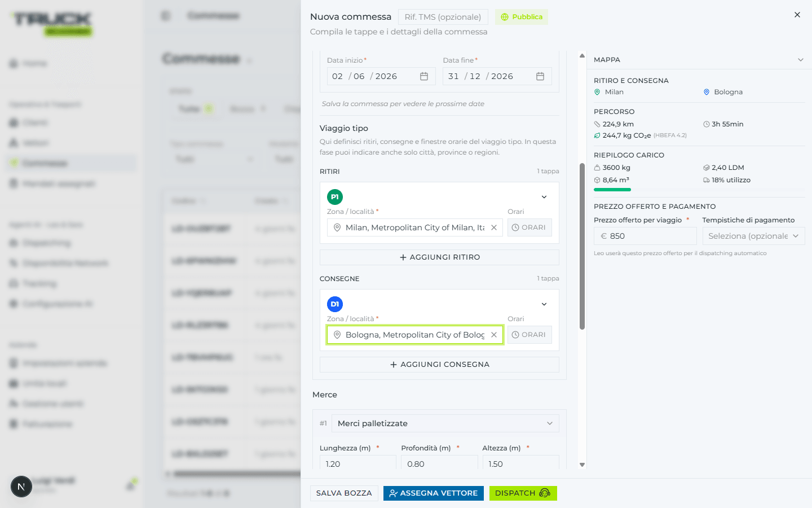Collapse the MAPPA section chevron

point(801,60)
